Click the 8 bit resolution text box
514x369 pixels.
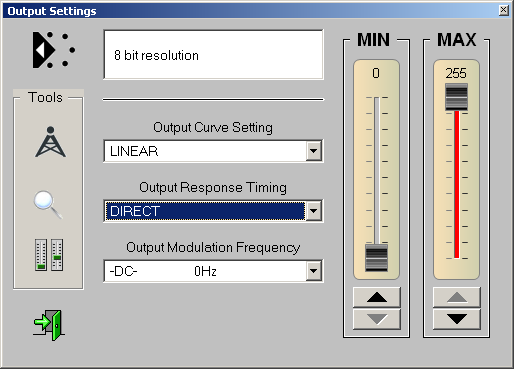213,55
